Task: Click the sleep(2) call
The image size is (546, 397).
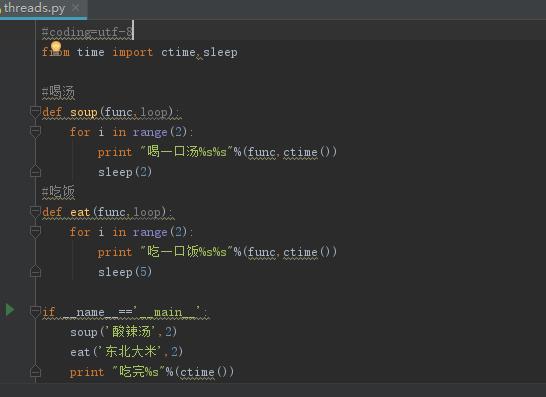Action: point(125,172)
